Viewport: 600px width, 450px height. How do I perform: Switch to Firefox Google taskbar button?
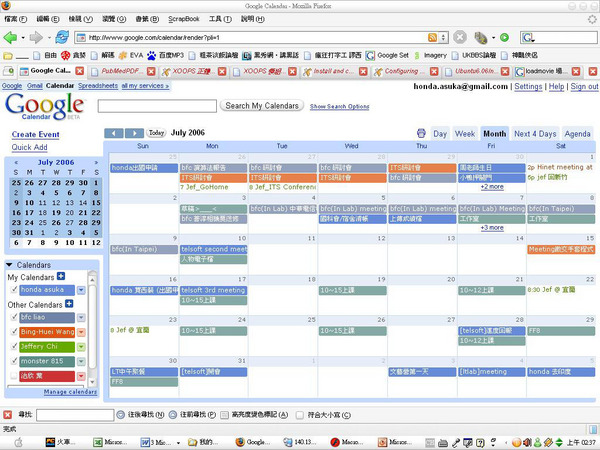pos(252,442)
